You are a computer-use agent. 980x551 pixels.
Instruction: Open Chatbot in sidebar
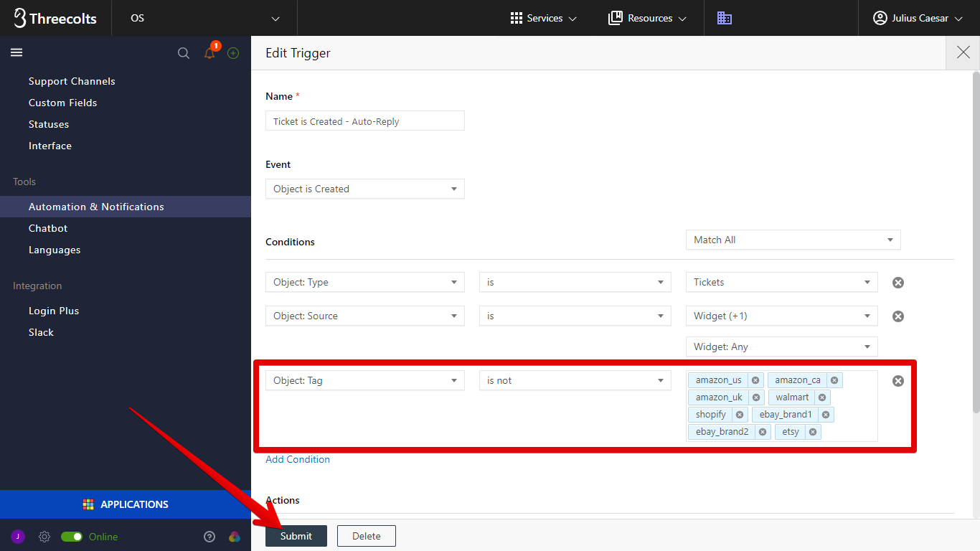(48, 228)
